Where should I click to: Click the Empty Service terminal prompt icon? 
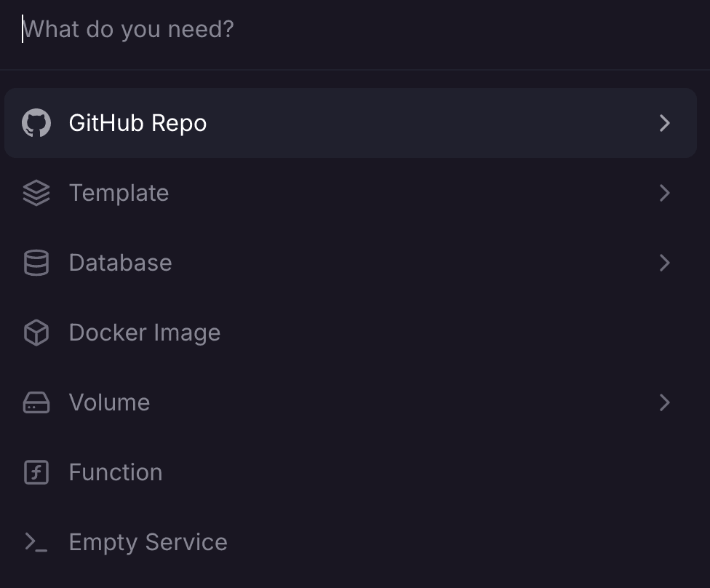pyautogui.click(x=36, y=542)
